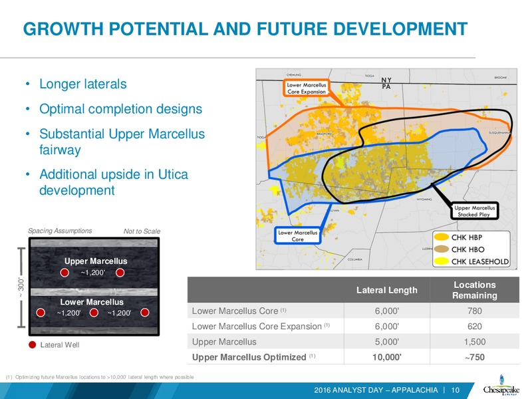
Task: Click the Upper Marcellus label in spacing diagram
Action: click(x=96, y=261)
